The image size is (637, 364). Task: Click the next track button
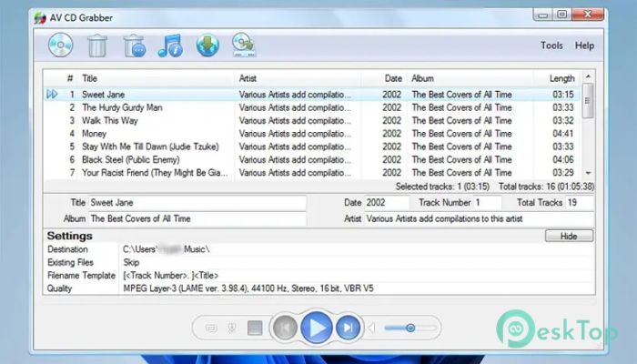tap(349, 328)
